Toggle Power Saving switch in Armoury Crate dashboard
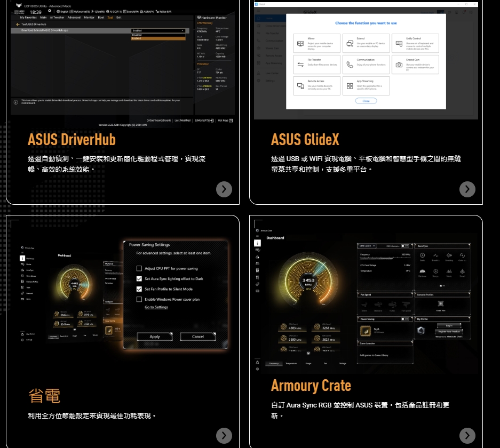The height and width of the screenshot is (448, 500). pos(405,319)
